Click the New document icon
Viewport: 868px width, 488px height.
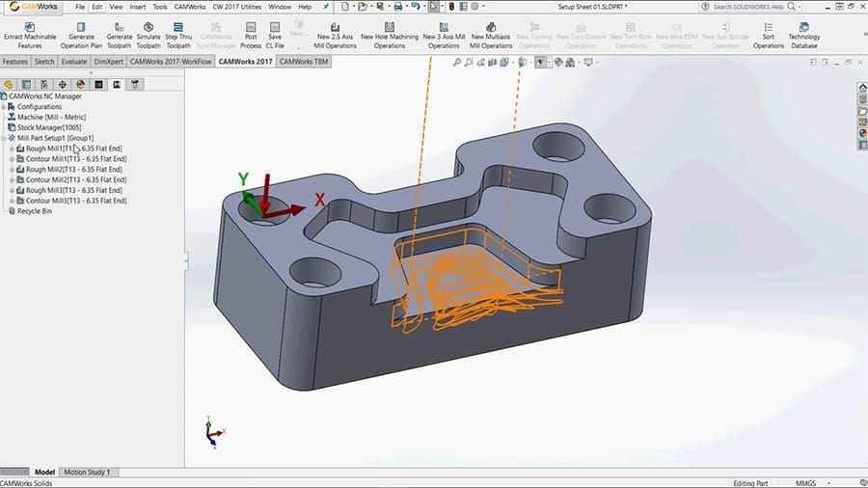(x=345, y=7)
